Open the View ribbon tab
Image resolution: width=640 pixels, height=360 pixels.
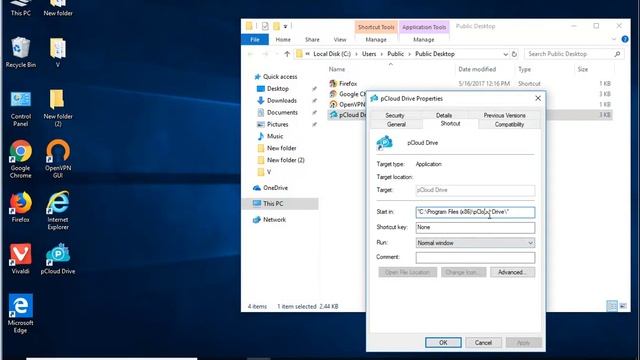340,40
